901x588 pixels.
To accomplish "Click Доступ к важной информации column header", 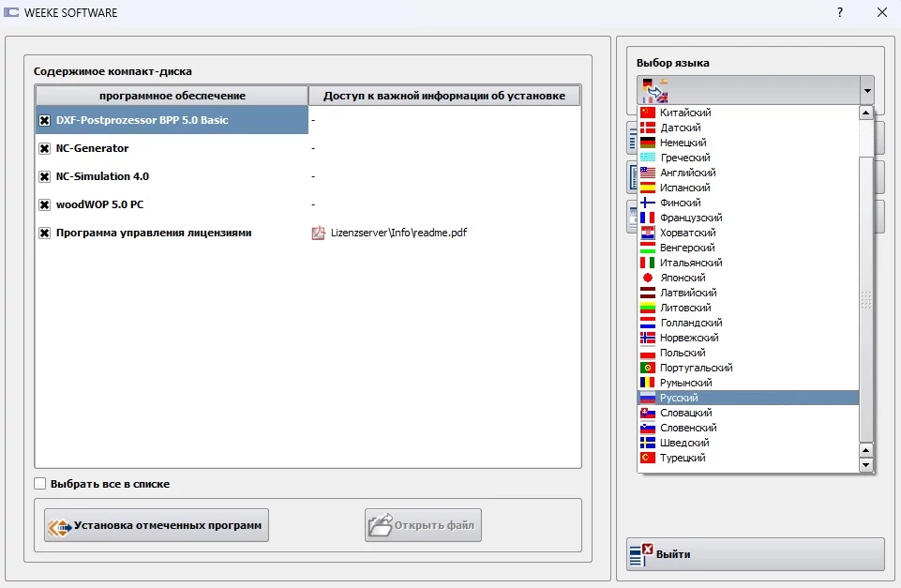I will tap(444, 96).
